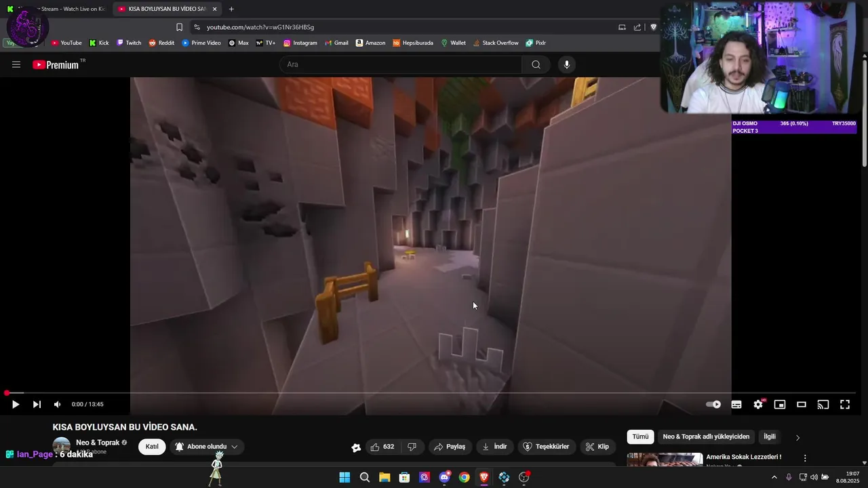Viewport: 868px width, 488px height.
Task: Start voice search with microphone
Action: (567, 64)
